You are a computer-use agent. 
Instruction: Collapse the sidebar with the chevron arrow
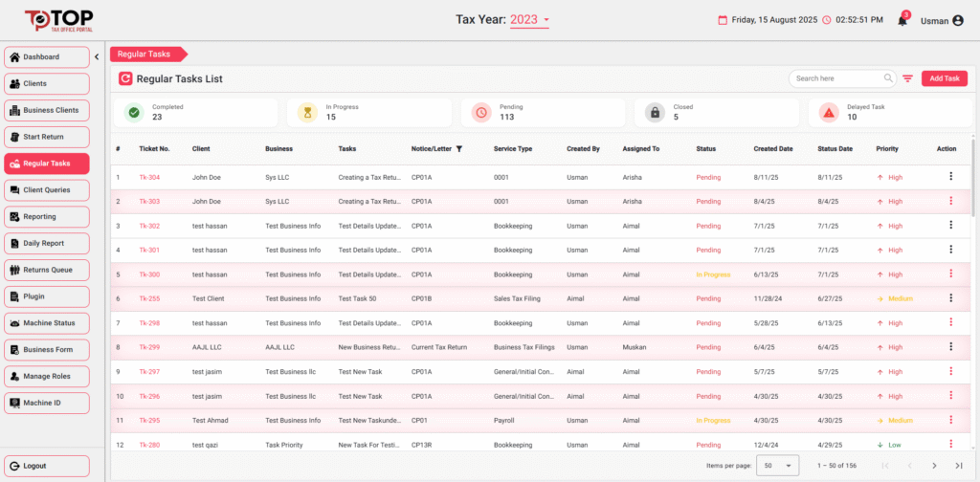tap(98, 56)
